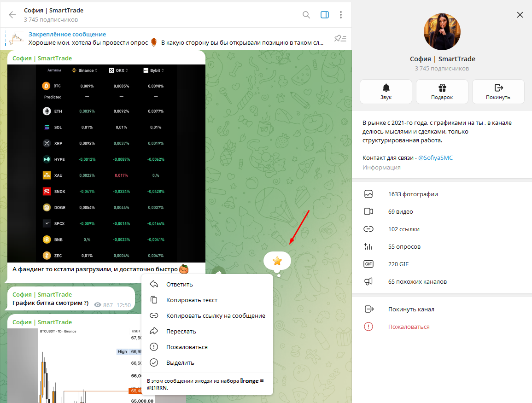Send a gift via Подарок button

(442, 92)
